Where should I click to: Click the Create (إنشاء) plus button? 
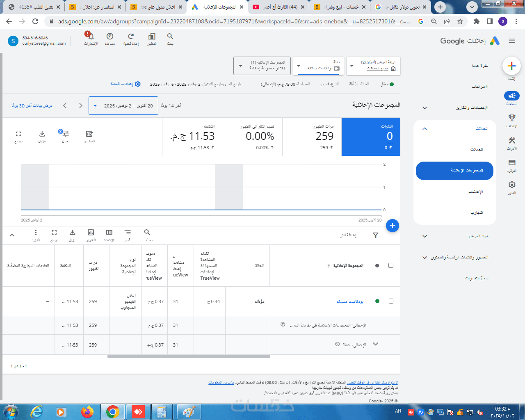(511, 66)
